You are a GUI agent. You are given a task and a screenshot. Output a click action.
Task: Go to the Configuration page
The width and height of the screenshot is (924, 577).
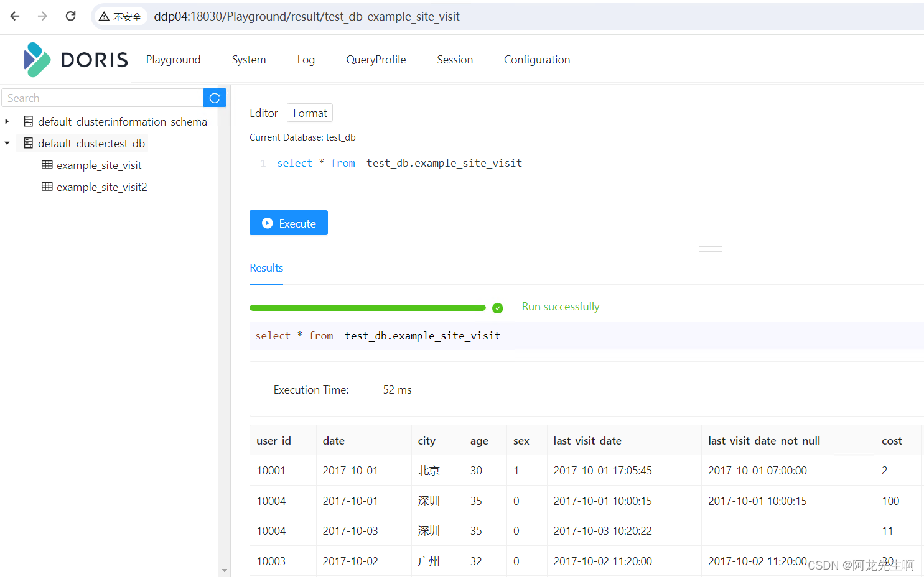point(536,60)
